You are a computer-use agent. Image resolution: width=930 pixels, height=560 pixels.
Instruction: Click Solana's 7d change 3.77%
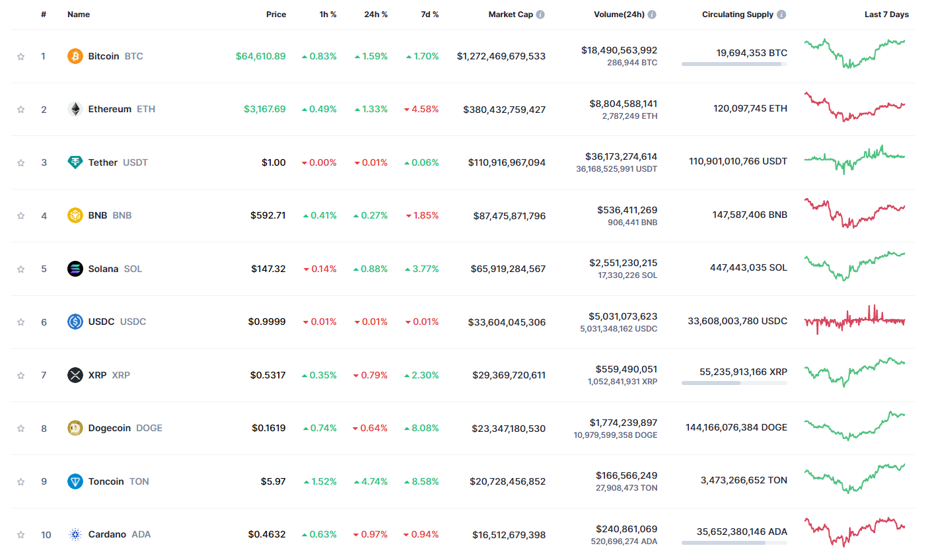421,269
